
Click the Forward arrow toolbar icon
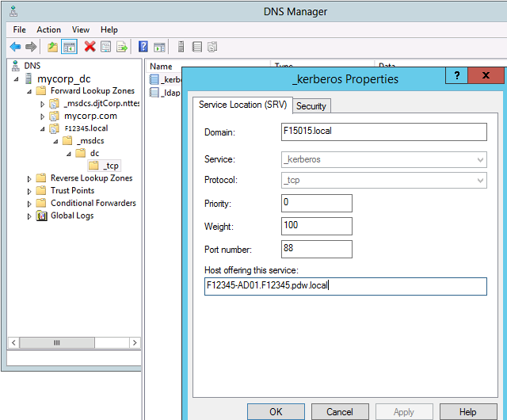[x=31, y=47]
